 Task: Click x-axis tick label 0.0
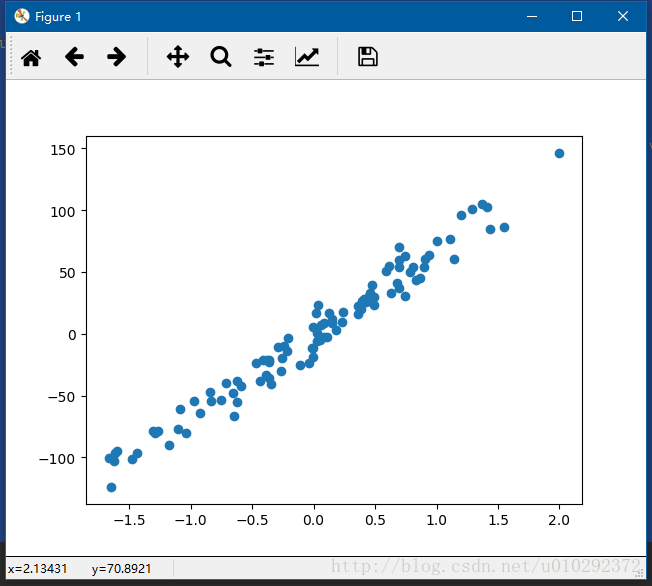tap(314, 520)
